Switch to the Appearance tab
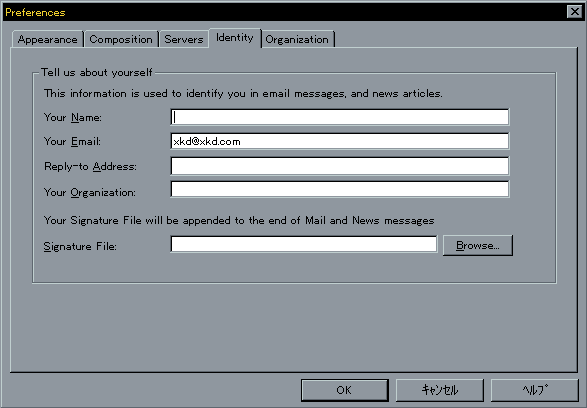Image resolution: width=587 pixels, height=408 pixels. click(48, 39)
